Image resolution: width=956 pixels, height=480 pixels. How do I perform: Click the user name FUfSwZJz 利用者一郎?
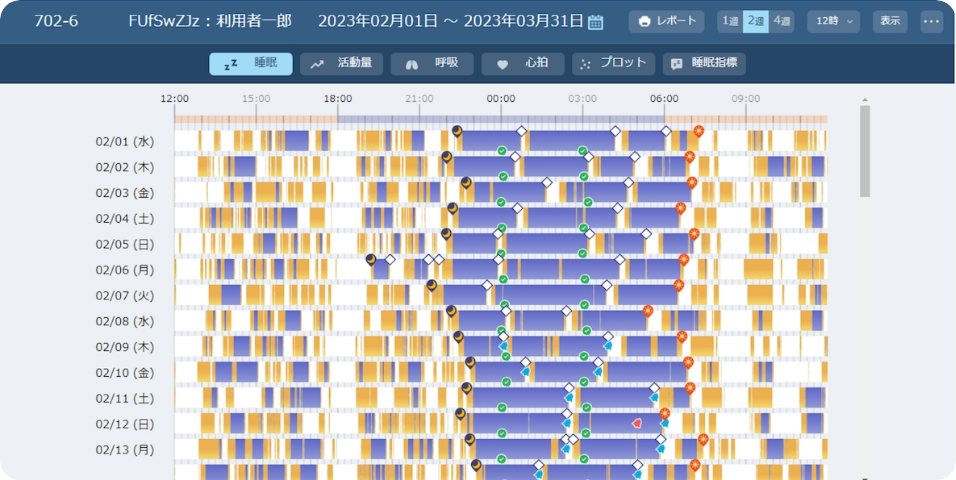tap(210, 21)
